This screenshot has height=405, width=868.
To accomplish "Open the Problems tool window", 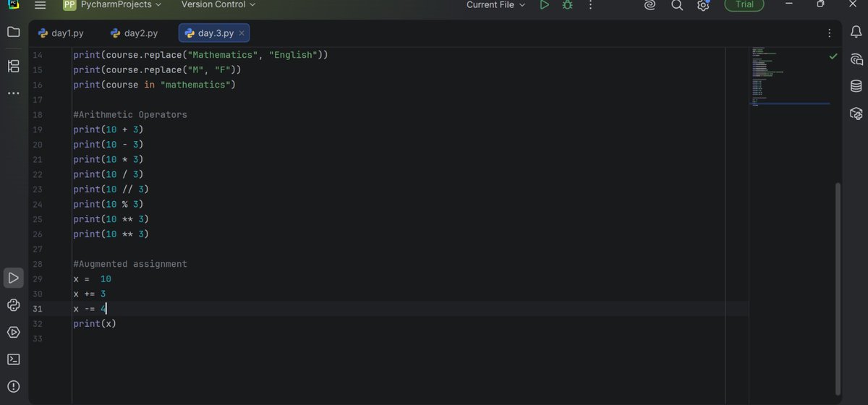I will 13,386.
